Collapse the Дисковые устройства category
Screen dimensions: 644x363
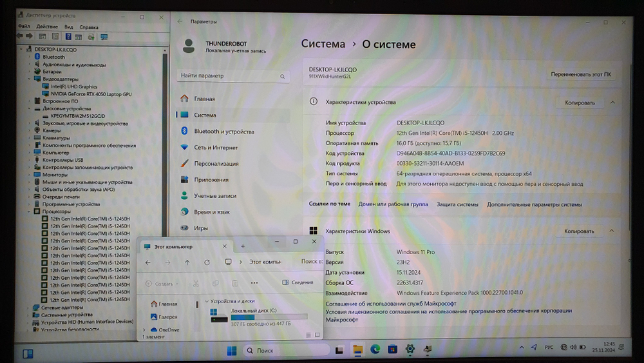tap(30, 108)
